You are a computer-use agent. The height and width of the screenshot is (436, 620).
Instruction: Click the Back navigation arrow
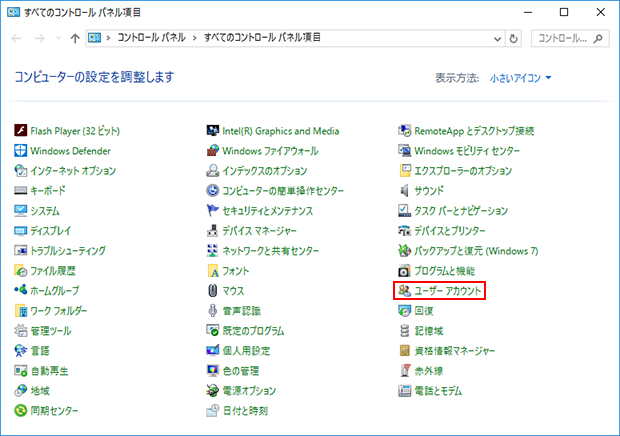pos(16,38)
